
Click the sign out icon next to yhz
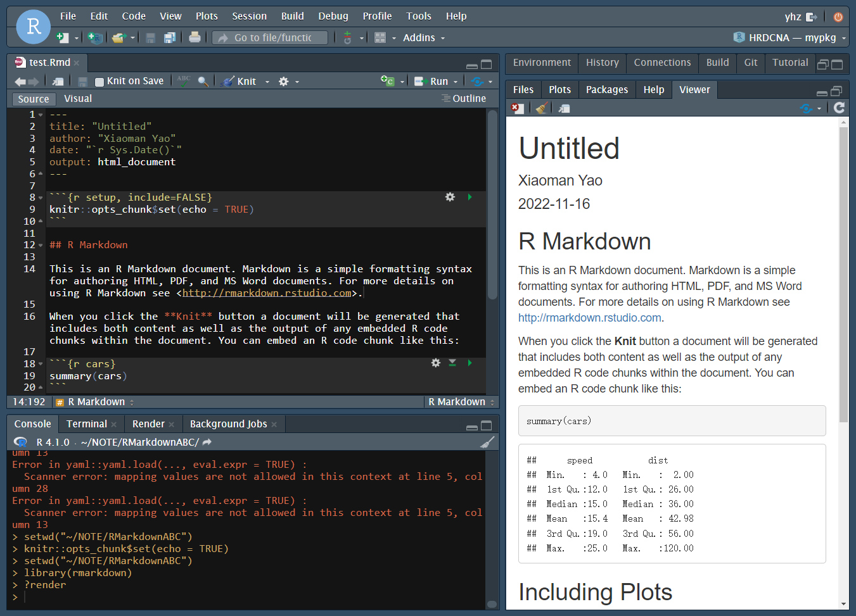coord(812,17)
